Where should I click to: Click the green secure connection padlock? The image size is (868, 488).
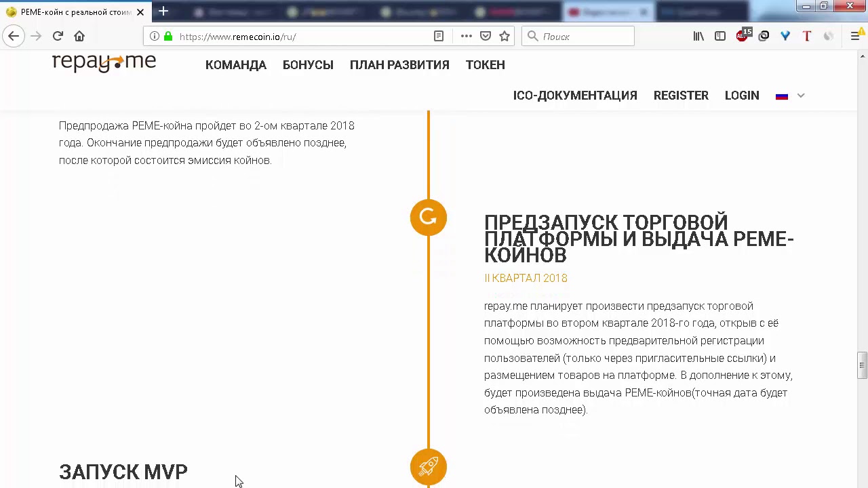[168, 37]
